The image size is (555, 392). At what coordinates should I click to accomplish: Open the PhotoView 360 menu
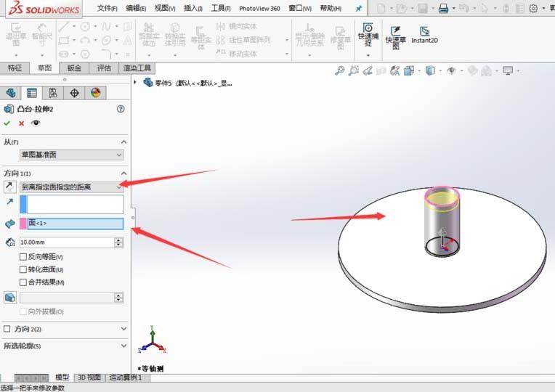pyautogui.click(x=259, y=9)
